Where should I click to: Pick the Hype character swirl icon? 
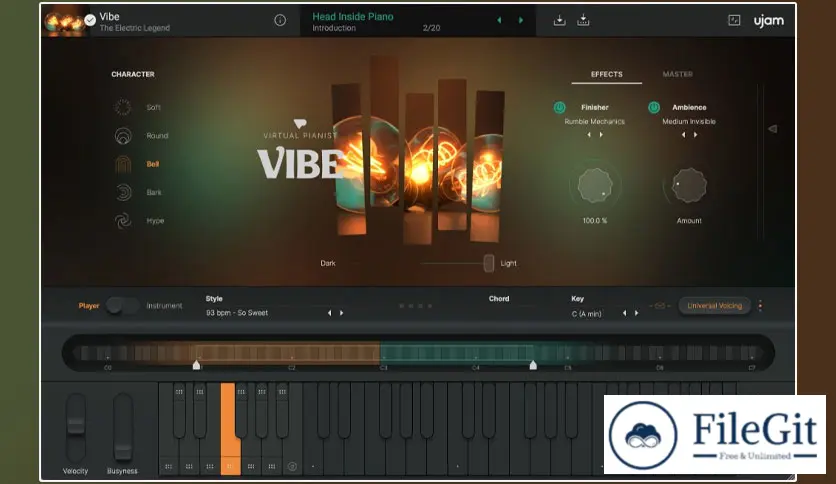click(x=123, y=221)
